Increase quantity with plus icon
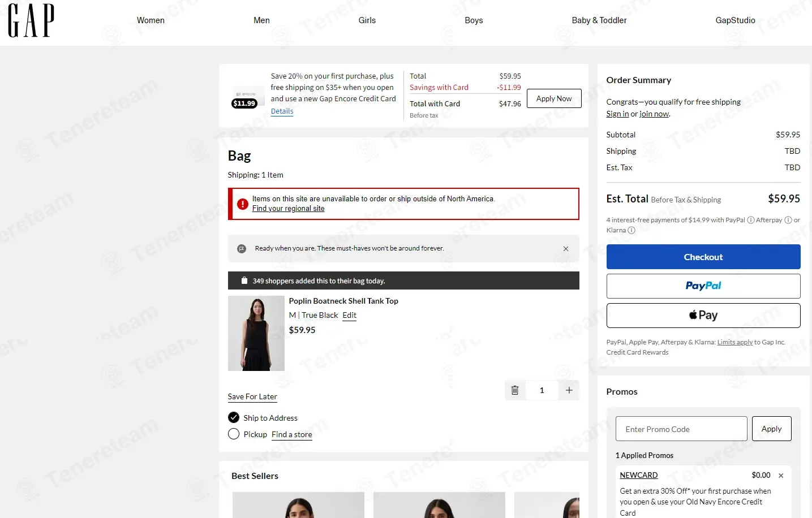 tap(569, 390)
